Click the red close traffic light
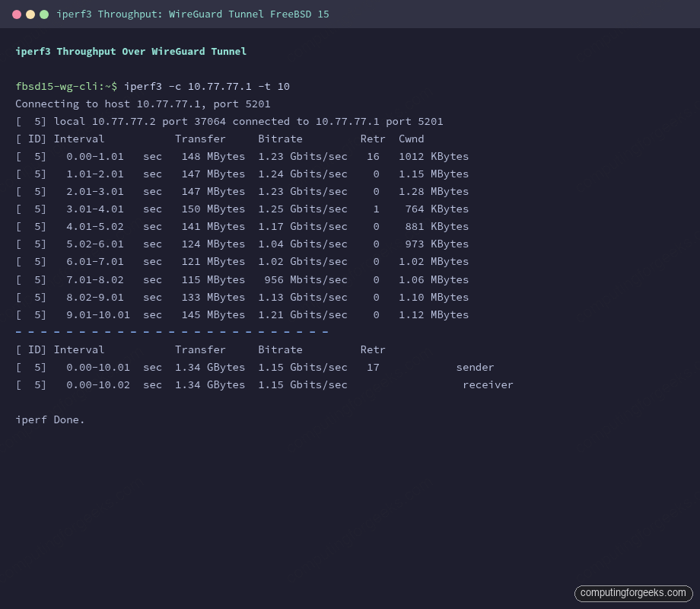Viewport: 700px width, 609px height. click(17, 14)
